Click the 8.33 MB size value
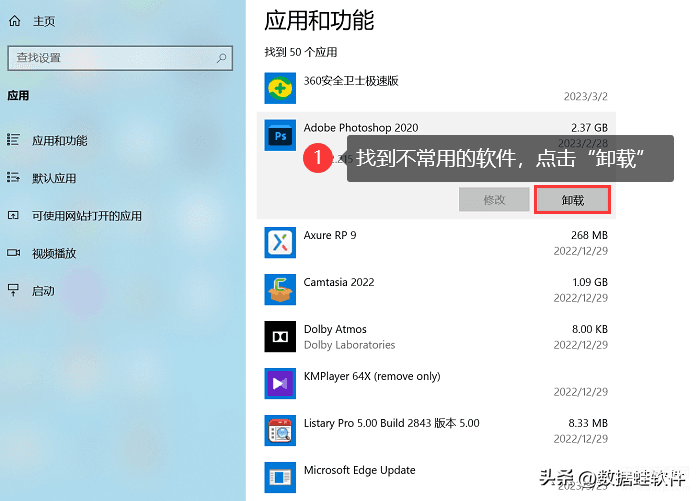 coord(588,423)
